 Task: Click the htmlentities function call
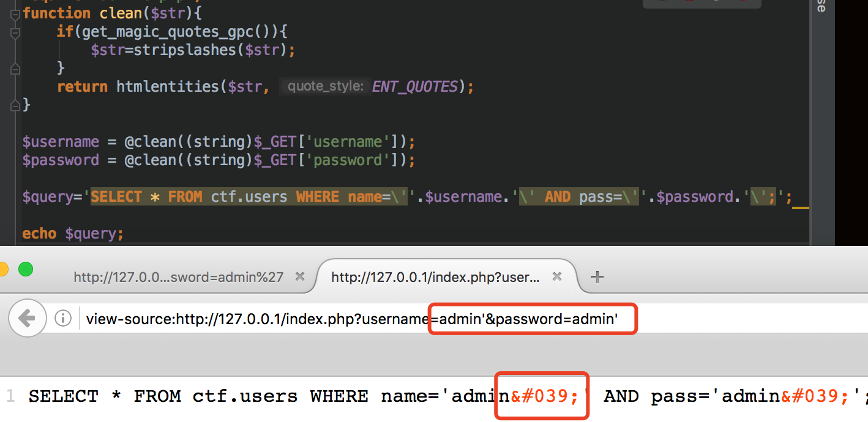(166, 87)
